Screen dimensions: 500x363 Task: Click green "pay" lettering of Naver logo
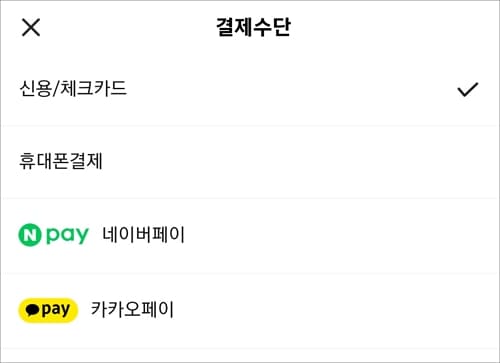pyautogui.click(x=67, y=236)
